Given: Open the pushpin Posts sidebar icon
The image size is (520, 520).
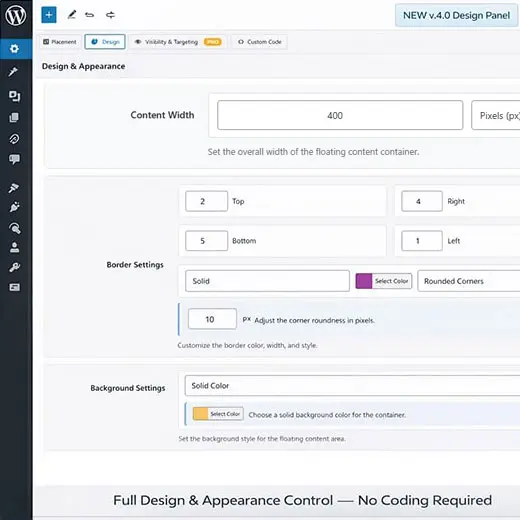Looking at the screenshot, I should (x=14, y=71).
